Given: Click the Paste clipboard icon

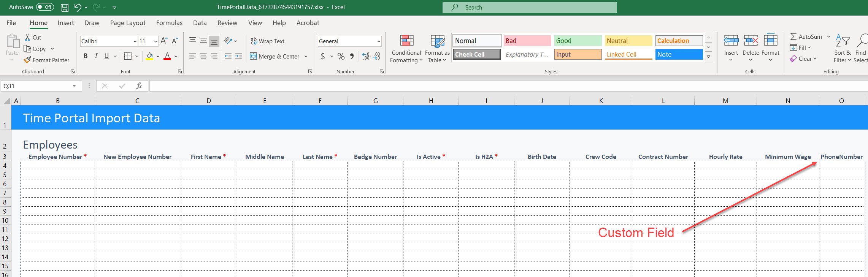Looking at the screenshot, I should (12, 41).
